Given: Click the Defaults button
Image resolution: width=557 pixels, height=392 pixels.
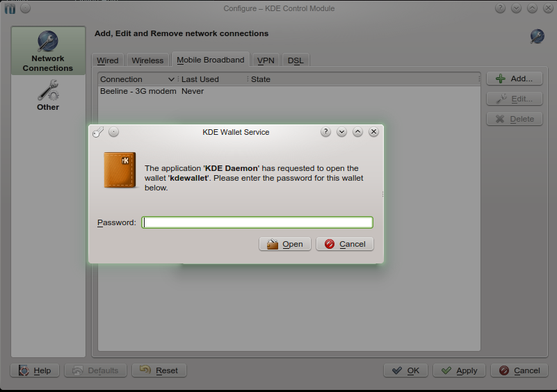Looking at the screenshot, I should [95, 370].
